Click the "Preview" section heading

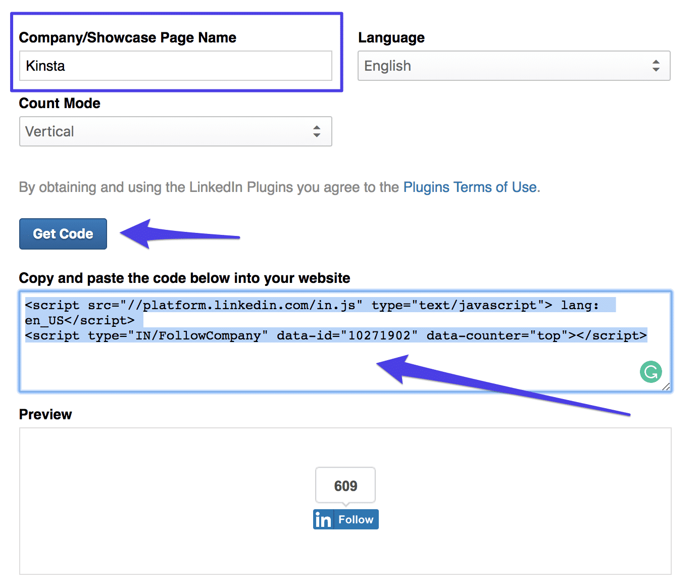point(45,415)
